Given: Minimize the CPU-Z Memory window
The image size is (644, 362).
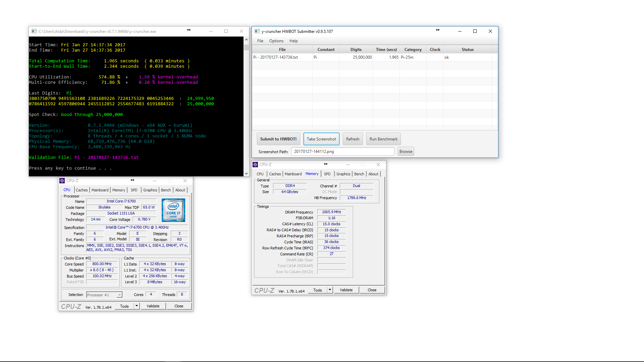Looking at the screenshot, I should tap(348, 165).
